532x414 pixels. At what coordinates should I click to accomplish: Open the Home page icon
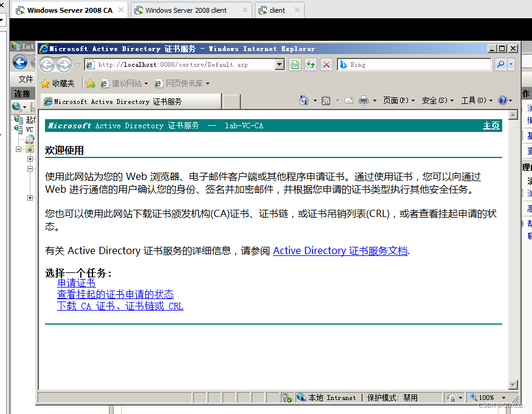click(303, 100)
